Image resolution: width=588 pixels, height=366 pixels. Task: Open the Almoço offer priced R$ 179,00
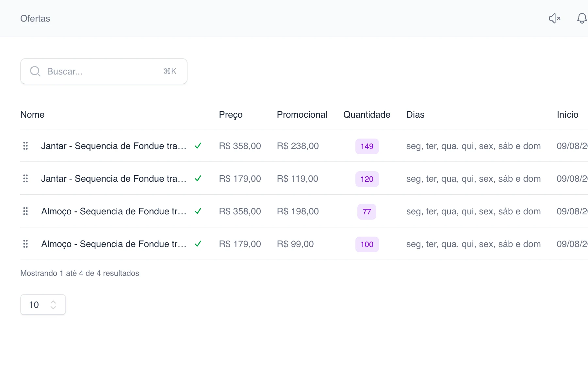(x=114, y=244)
